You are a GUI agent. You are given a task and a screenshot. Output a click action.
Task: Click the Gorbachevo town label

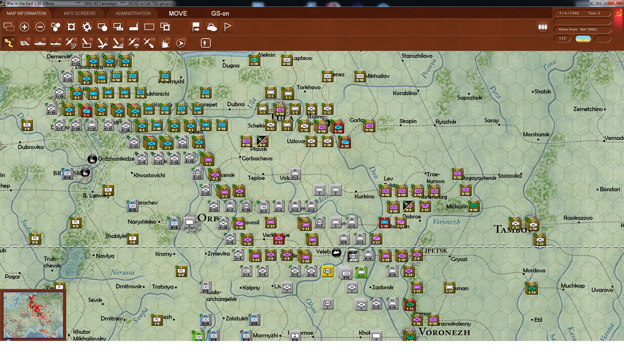click(257, 158)
